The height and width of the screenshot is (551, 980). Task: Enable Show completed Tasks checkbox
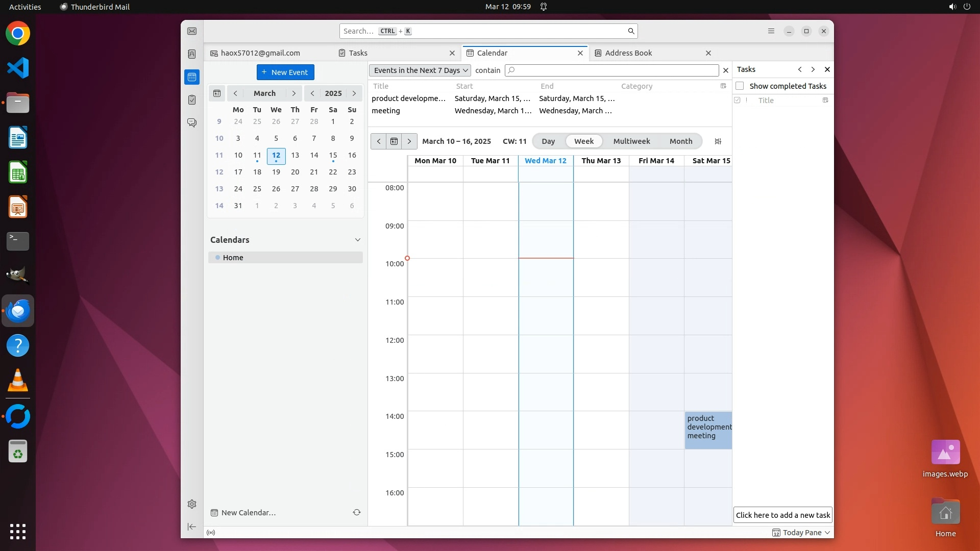[740, 86]
